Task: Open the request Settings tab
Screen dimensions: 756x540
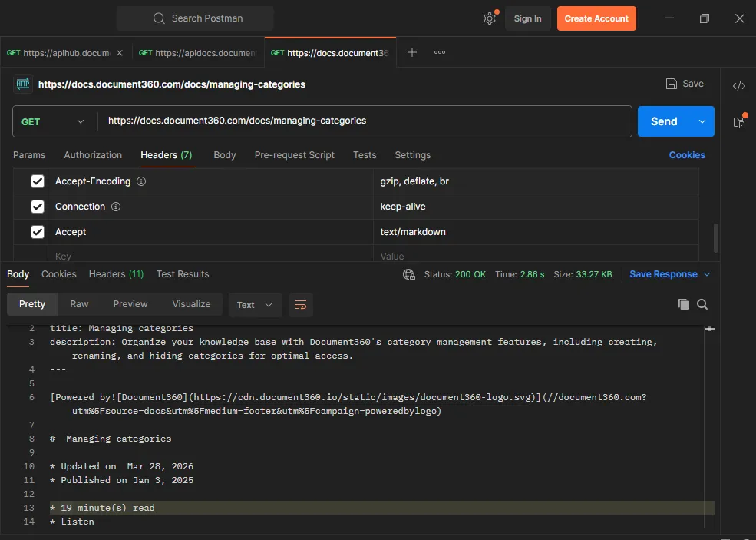Action: point(413,155)
